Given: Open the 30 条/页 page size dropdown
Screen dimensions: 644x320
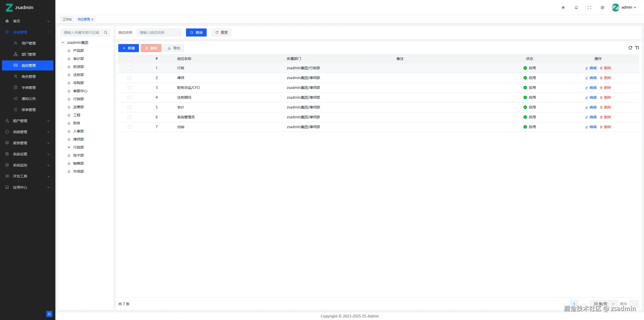Looking at the screenshot, I should click(604, 304).
